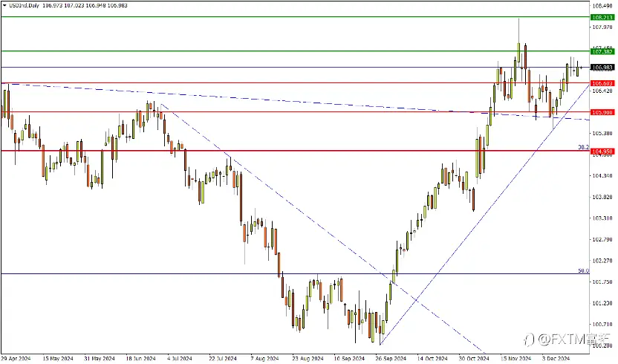Click the green 108.213 price label
Viewport: 618px width, 364px height.
[602, 17]
